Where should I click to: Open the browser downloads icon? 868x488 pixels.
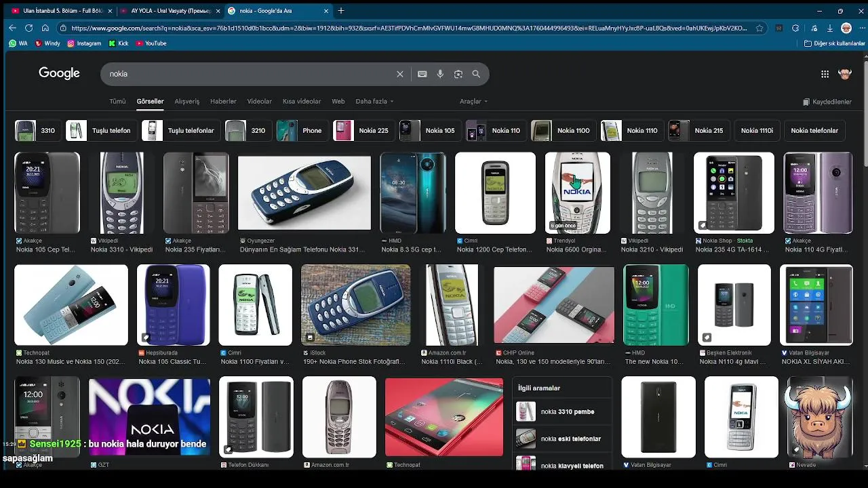829,28
